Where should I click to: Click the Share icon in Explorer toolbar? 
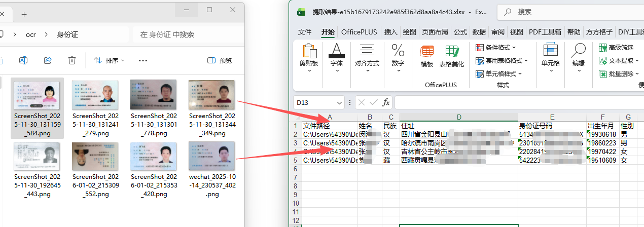[48, 60]
